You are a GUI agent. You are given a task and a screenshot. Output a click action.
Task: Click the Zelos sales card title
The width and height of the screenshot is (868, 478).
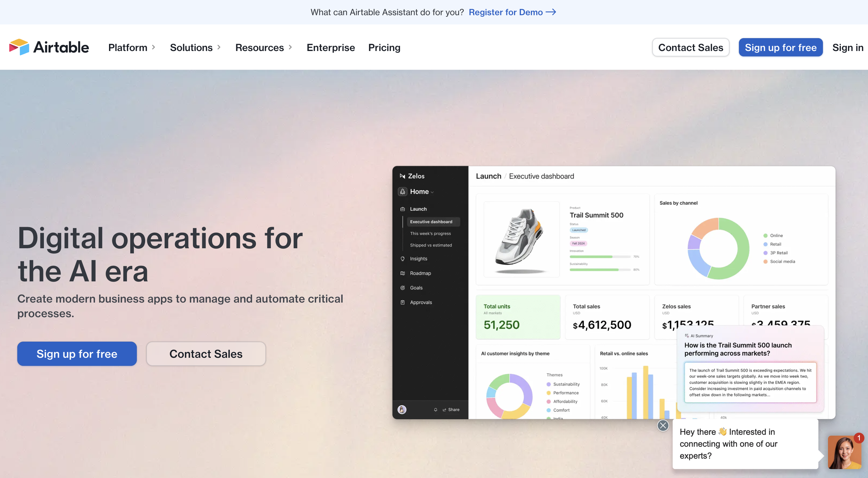[676, 307]
